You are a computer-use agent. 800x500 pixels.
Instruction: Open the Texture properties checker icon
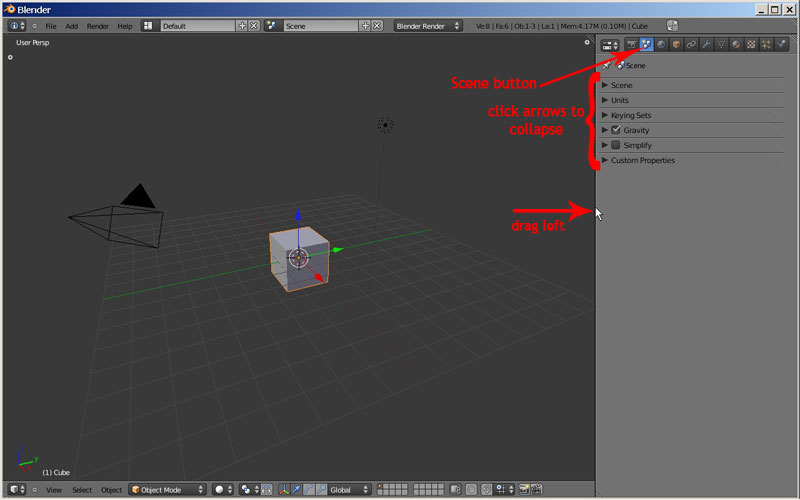752,45
